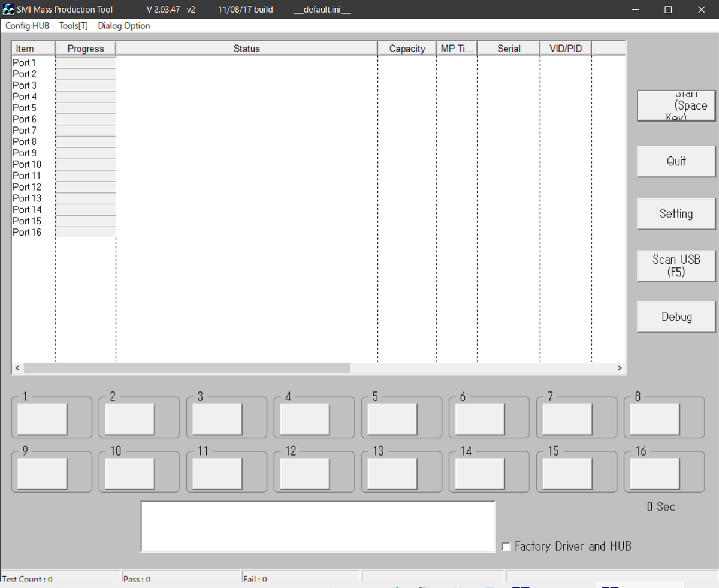Click the white message box below port buttons

tap(318, 526)
